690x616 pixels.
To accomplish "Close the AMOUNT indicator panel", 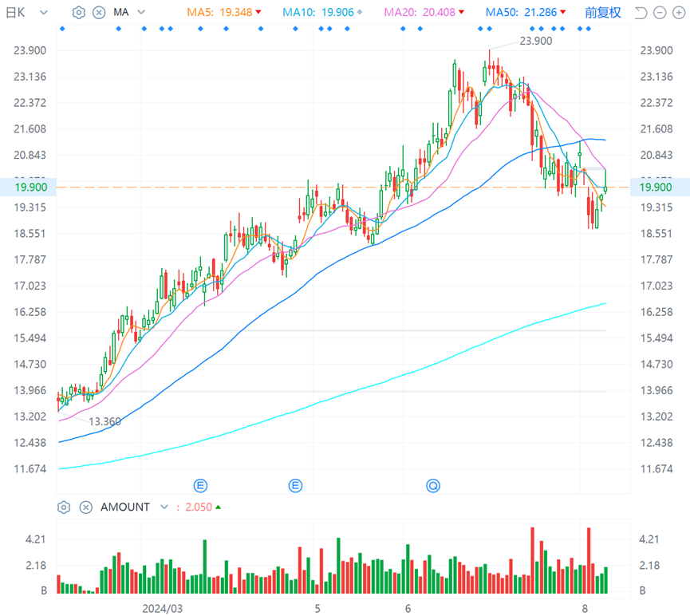I will click(86, 507).
